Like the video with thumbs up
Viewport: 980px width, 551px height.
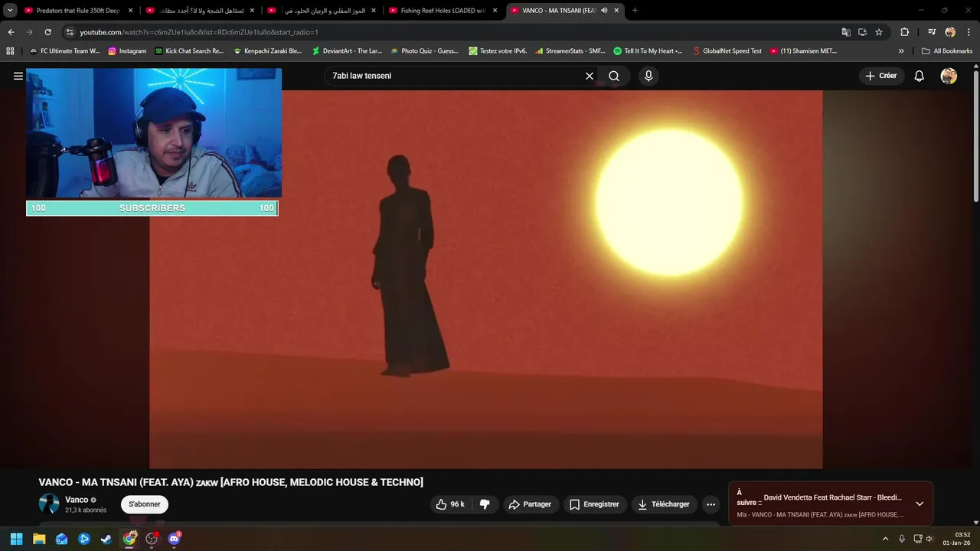pyautogui.click(x=450, y=504)
